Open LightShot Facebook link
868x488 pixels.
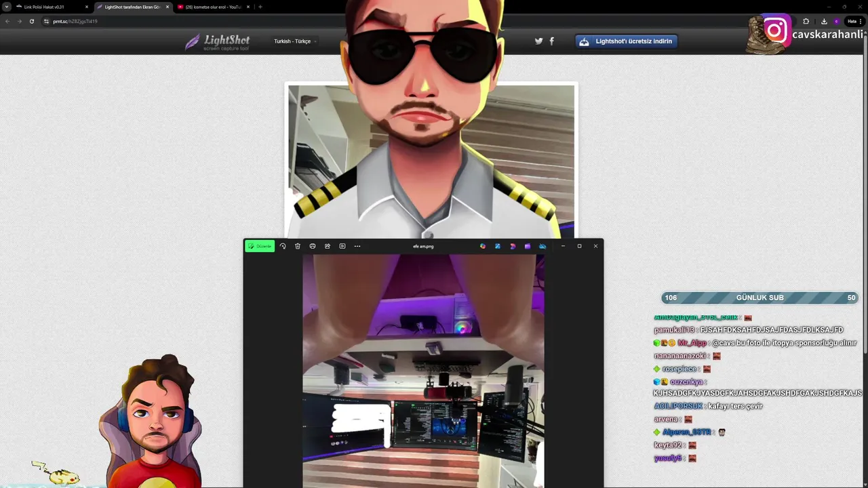(x=551, y=41)
